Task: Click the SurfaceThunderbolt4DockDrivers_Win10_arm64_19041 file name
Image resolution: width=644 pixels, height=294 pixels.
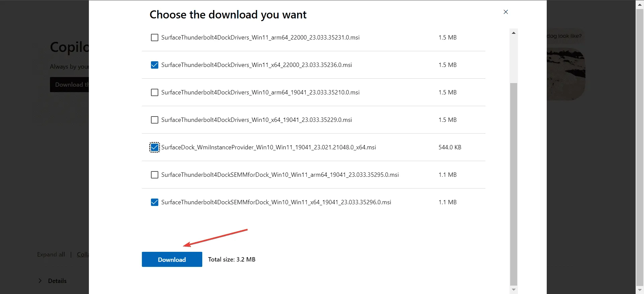Action: tap(260, 92)
